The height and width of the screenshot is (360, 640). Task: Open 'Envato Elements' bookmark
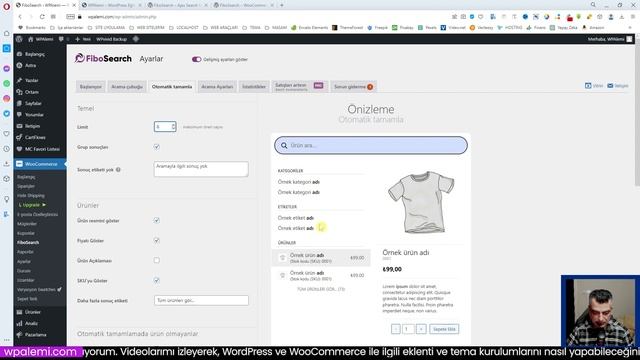(310, 28)
